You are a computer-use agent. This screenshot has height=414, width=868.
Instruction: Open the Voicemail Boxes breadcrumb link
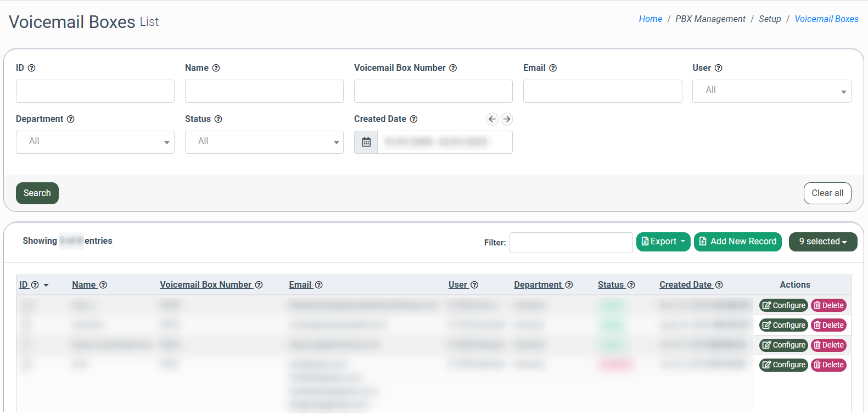coord(826,19)
